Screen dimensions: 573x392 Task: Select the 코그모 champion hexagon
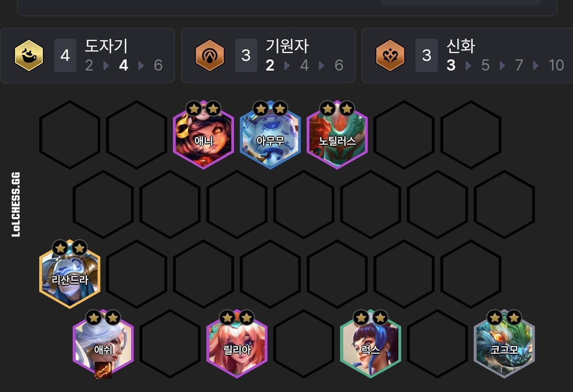505,344
